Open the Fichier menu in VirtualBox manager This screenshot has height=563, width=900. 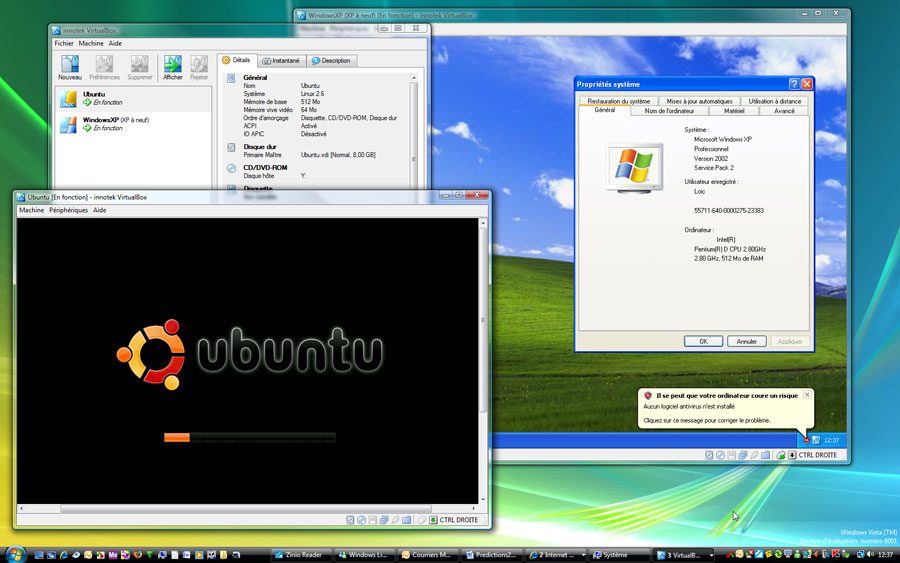coord(64,44)
